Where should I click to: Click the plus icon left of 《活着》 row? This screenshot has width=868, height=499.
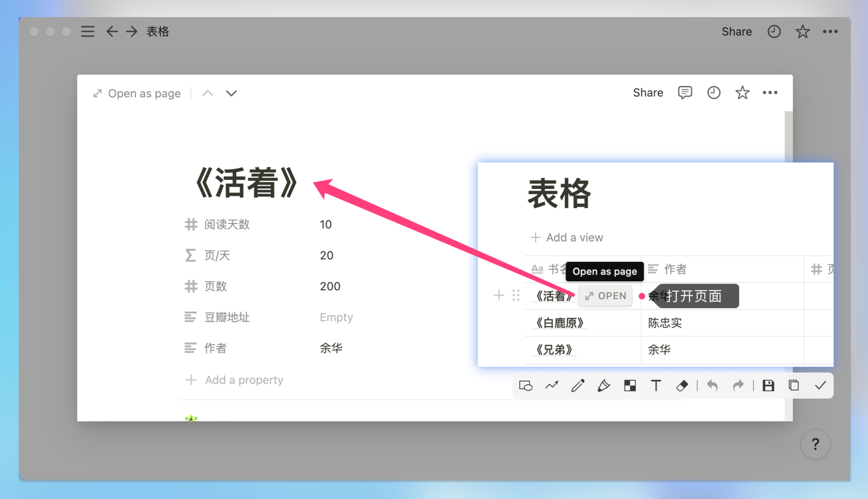click(x=499, y=295)
